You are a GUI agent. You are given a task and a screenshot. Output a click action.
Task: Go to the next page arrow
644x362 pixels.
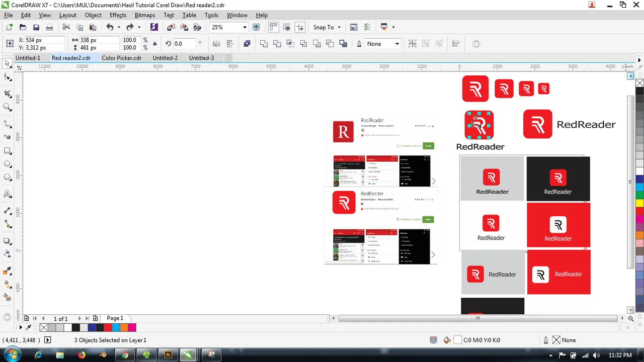pyautogui.click(x=79, y=318)
